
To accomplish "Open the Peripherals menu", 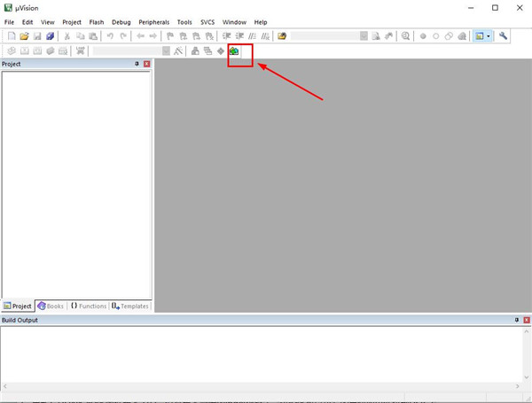I will (x=153, y=22).
